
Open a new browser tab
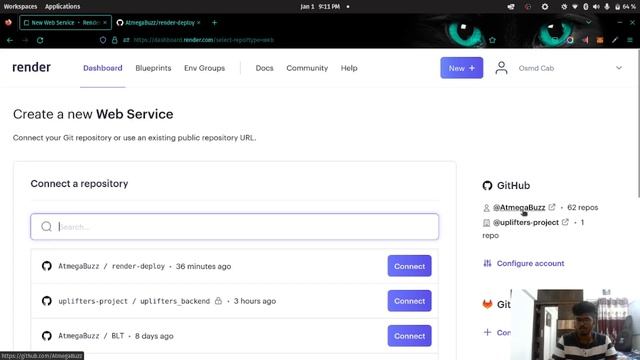tap(214, 22)
